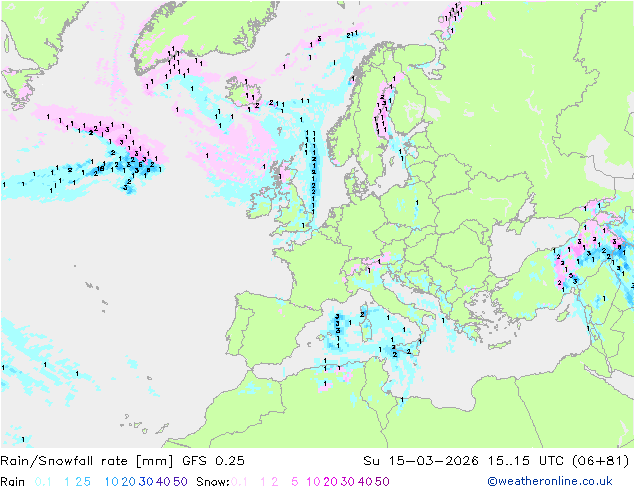
Task: Click the 'Rain' legend label
Action: [13, 482]
